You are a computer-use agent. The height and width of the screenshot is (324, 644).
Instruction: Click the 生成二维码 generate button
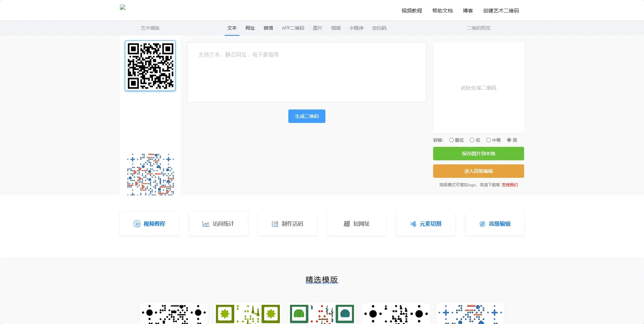(307, 116)
